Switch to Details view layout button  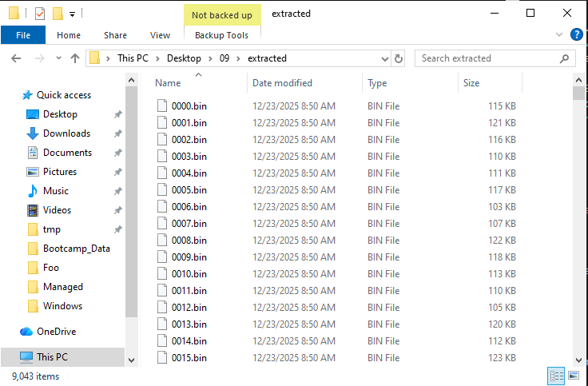(556, 376)
